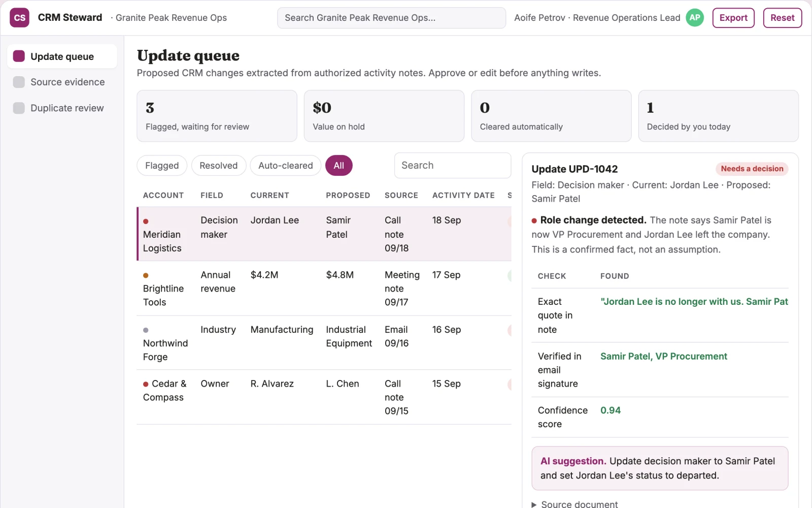Click the Industrial Equipment proposed cell
The width and height of the screenshot is (812, 508).
[x=349, y=336]
